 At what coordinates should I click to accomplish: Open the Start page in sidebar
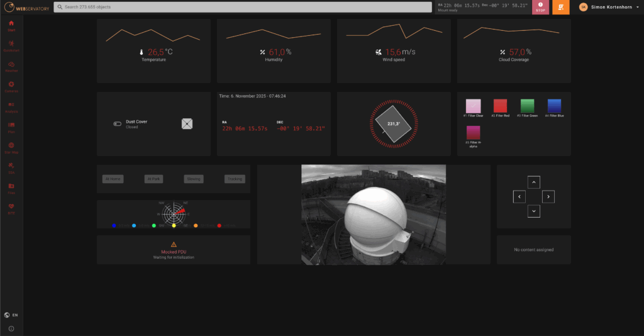point(11,25)
